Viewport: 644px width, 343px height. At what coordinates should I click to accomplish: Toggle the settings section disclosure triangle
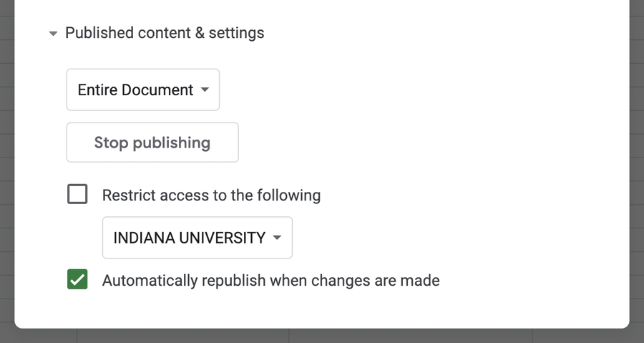point(53,34)
